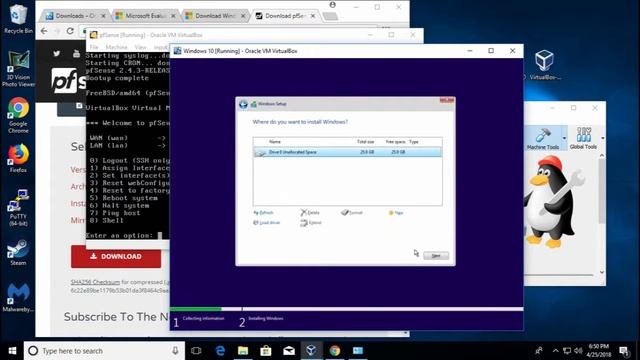Switch to the Downloads Chrome tab
Screen dimensions: 640x360
pyautogui.click(x=75, y=16)
